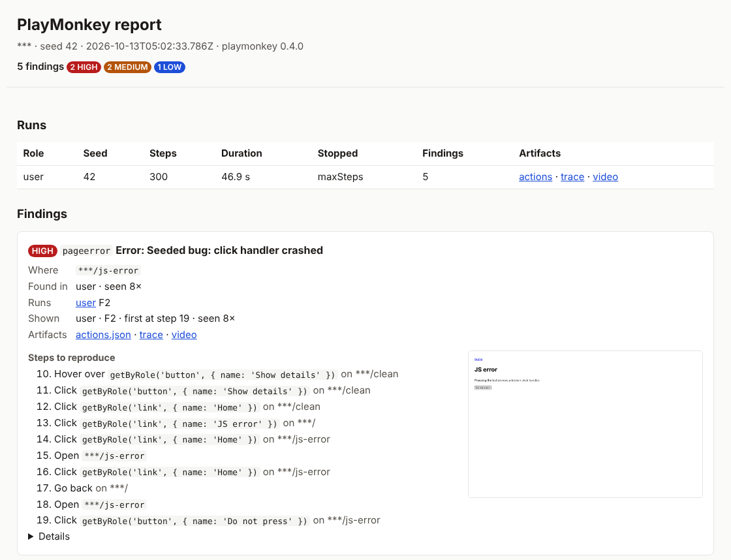731x560 pixels.
Task: Open the trace link in the Runs table
Action: click(x=572, y=177)
